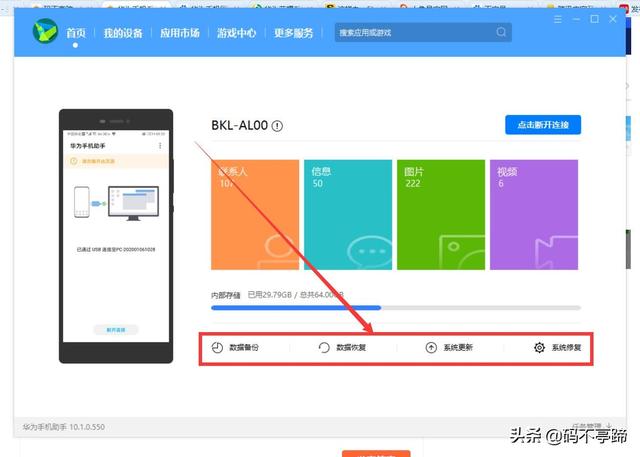Click the 数据恢复 restore circular icon

[x=324, y=348]
